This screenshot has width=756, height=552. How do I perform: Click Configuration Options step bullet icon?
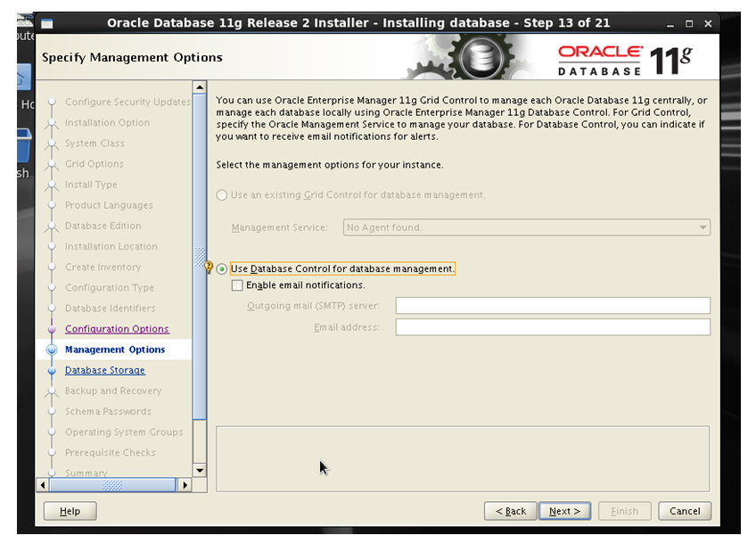[x=52, y=329]
